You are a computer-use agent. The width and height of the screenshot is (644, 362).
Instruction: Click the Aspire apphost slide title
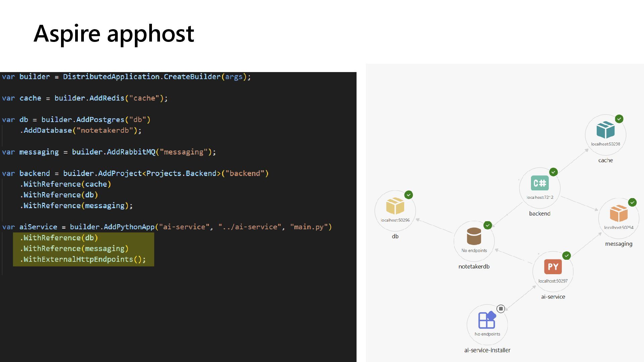click(114, 34)
